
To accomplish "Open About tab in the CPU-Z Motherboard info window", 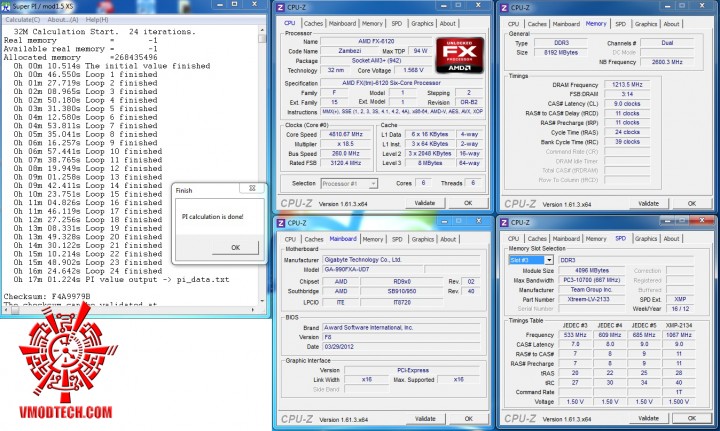I will tap(448, 239).
